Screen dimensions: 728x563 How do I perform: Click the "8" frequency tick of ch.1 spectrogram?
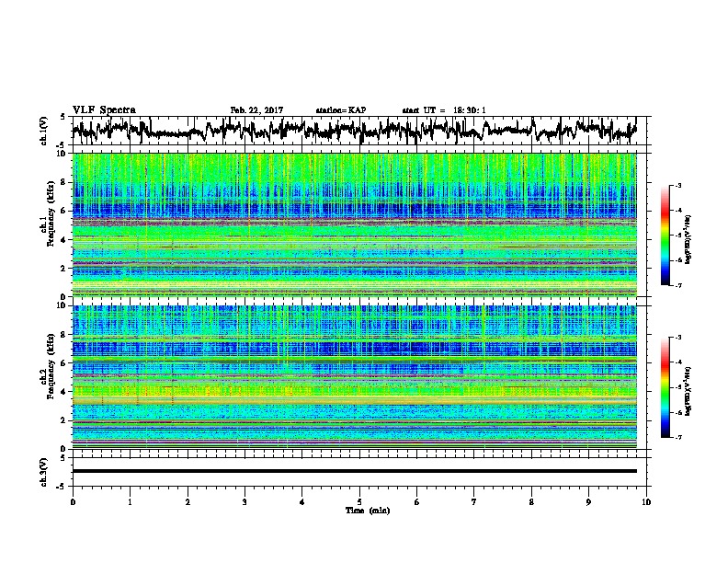point(65,182)
